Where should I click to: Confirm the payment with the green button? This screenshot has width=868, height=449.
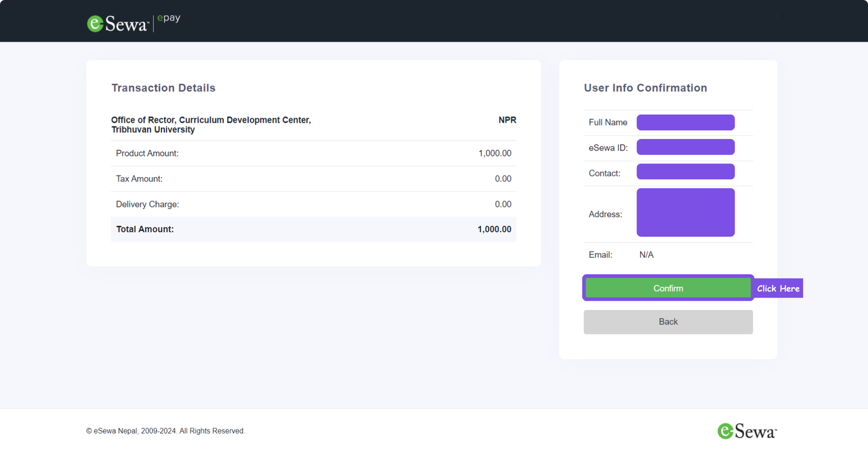668,288
